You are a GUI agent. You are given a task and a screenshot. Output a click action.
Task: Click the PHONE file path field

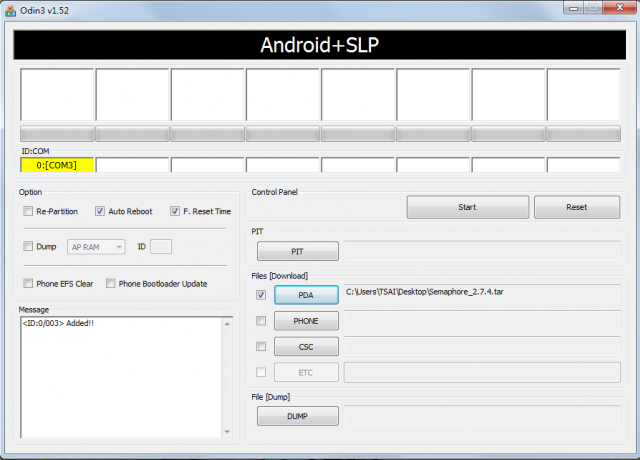pos(482,320)
